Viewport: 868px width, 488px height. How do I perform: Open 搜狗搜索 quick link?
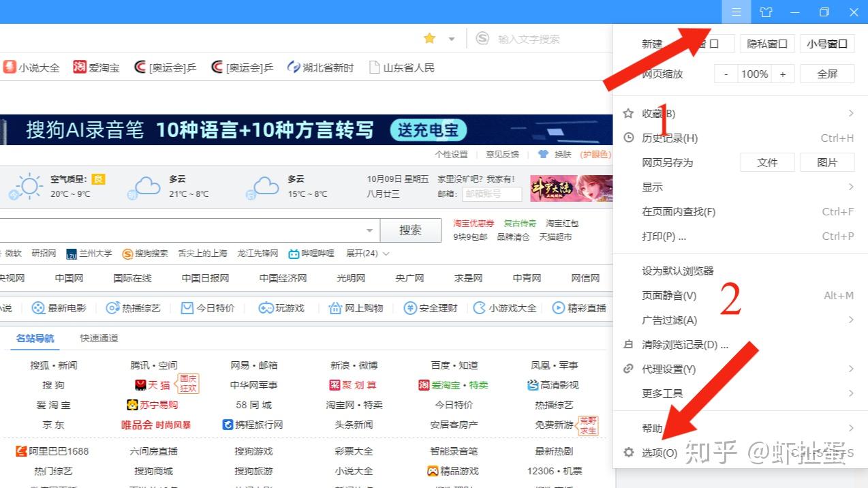[145, 254]
